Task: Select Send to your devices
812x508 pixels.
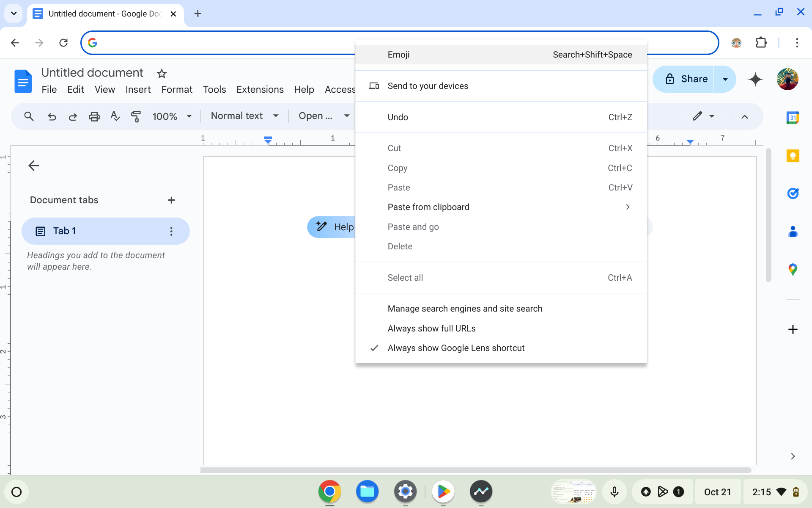Action: pyautogui.click(x=501, y=86)
